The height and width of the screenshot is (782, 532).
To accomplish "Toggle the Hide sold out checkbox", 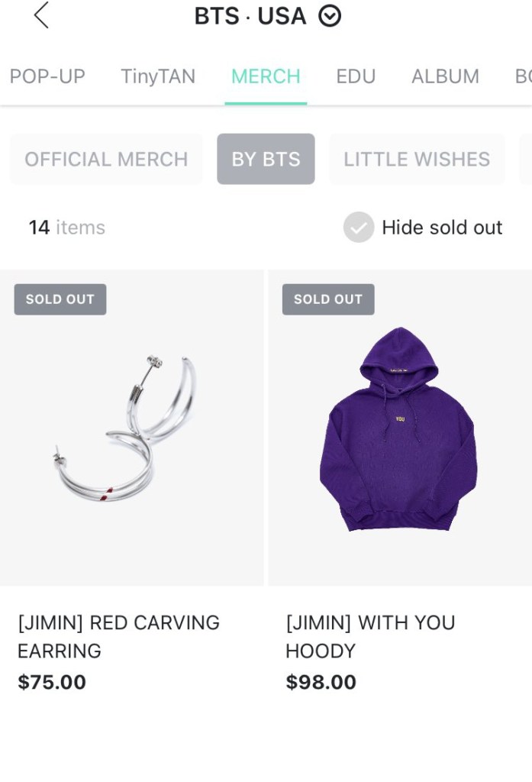I will (358, 228).
